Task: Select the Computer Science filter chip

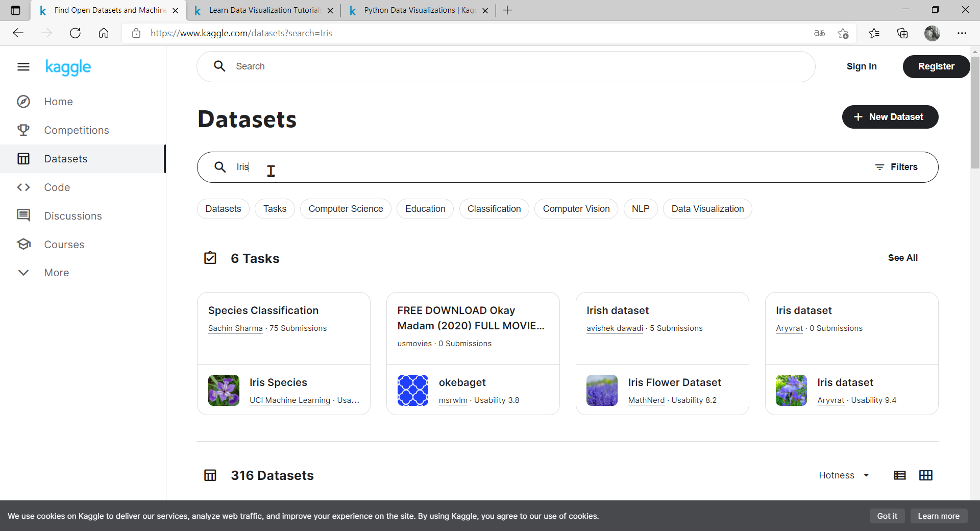Action: click(346, 209)
